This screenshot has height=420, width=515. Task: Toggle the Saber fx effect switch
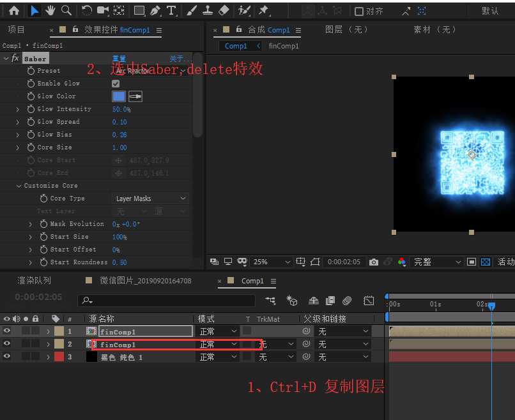pos(15,59)
